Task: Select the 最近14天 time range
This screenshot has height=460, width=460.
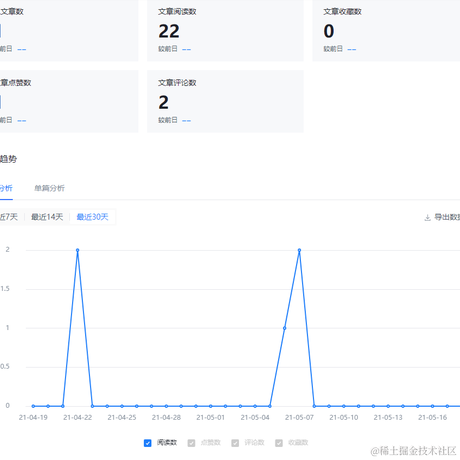Action: [x=47, y=217]
